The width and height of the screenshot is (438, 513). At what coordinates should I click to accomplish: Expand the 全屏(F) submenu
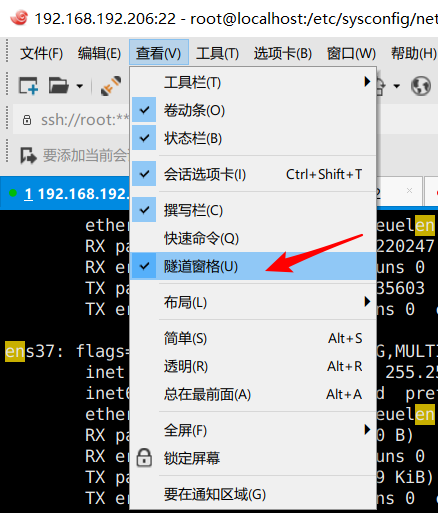(x=254, y=430)
